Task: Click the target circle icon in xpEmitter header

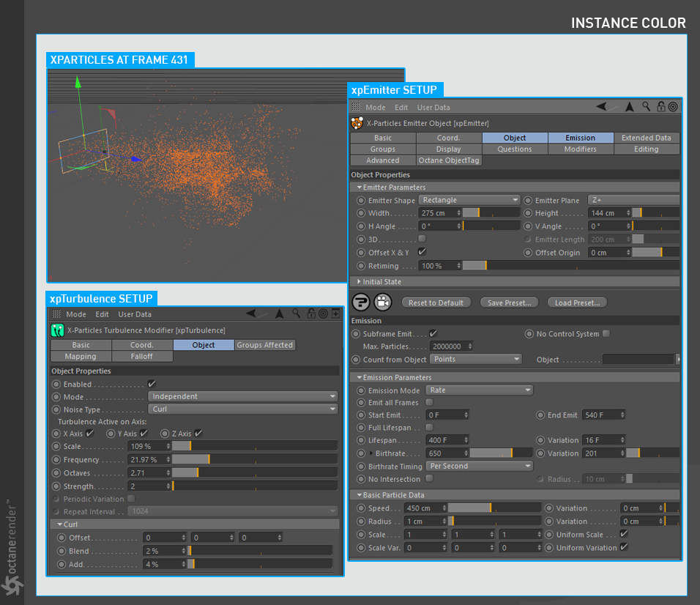Action: (x=673, y=107)
